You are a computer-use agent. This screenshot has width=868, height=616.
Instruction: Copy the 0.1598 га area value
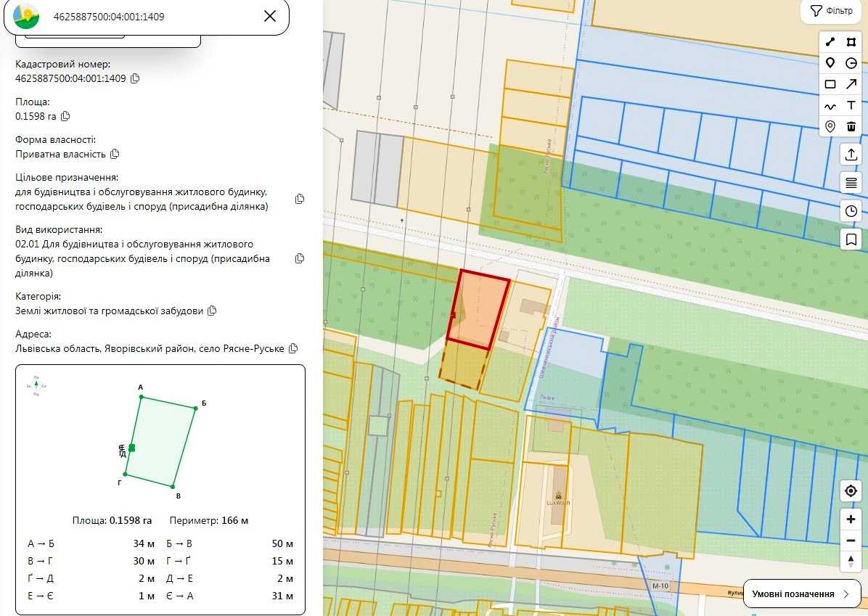coord(65,116)
